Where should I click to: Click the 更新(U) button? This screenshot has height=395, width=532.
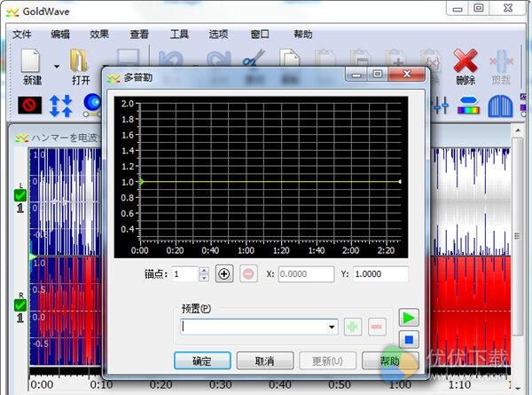click(x=327, y=360)
